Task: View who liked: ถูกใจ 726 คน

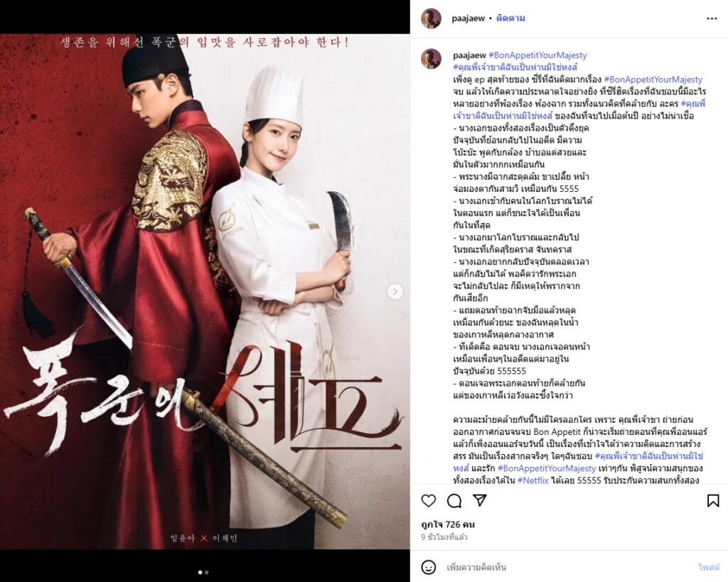Action: [x=448, y=524]
